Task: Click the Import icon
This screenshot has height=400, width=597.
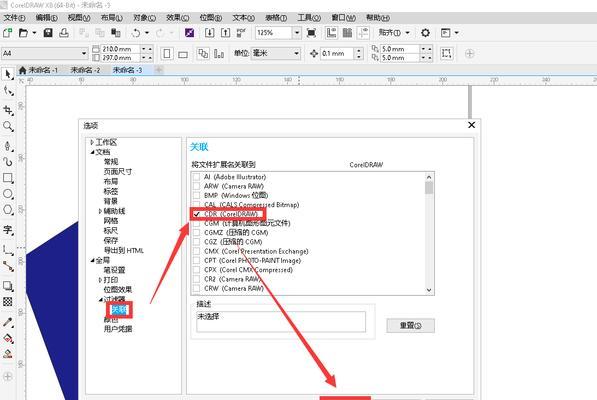Action: [209, 33]
